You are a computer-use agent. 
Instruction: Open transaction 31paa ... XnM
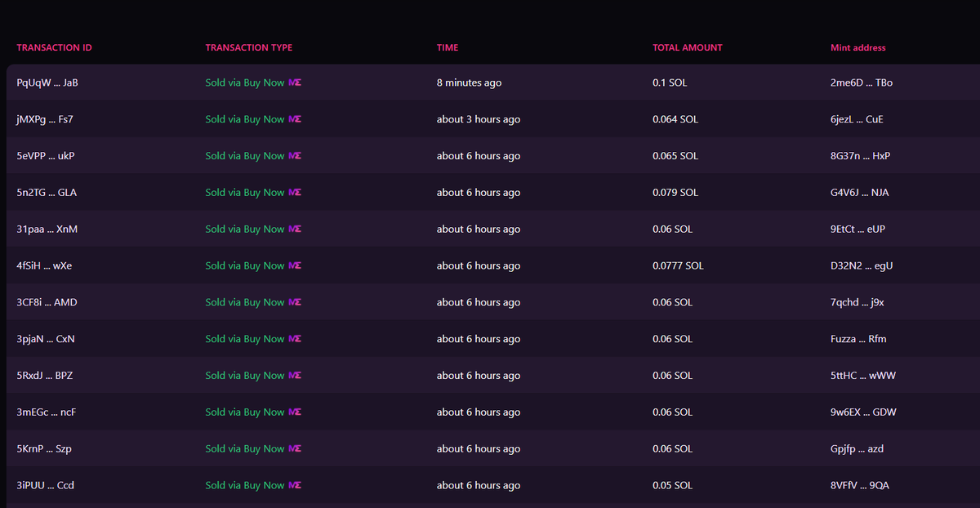coord(47,229)
